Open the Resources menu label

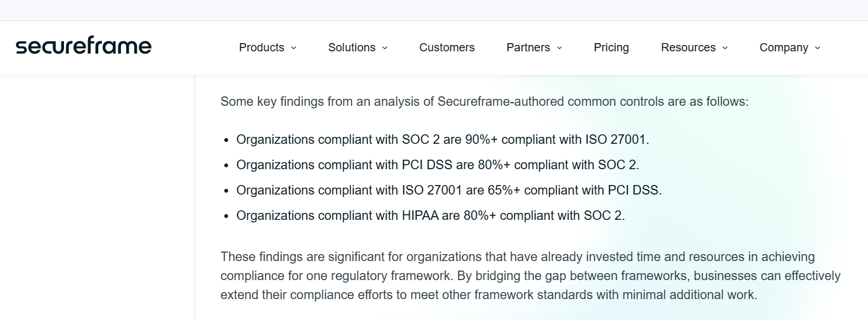[688, 48]
